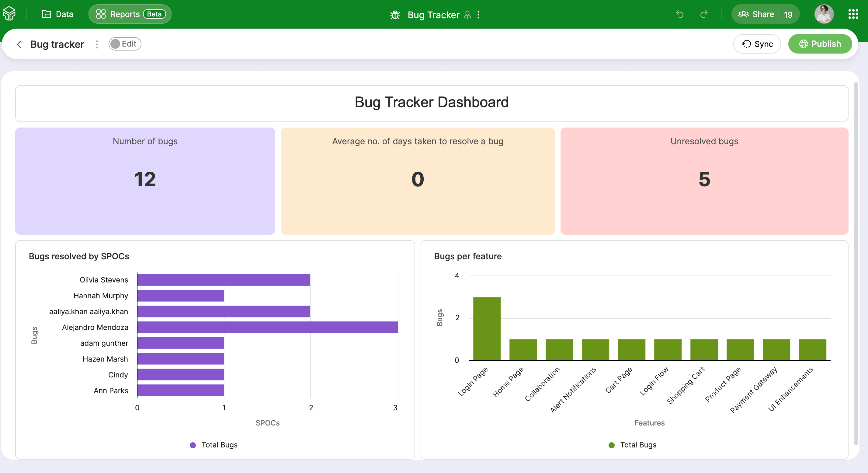Click the adam gunther bar

click(181, 343)
